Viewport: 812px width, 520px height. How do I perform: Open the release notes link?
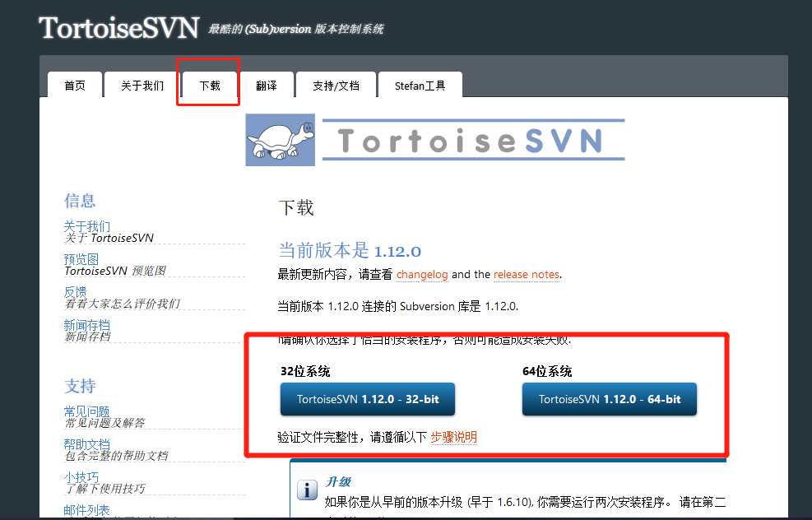(527, 275)
